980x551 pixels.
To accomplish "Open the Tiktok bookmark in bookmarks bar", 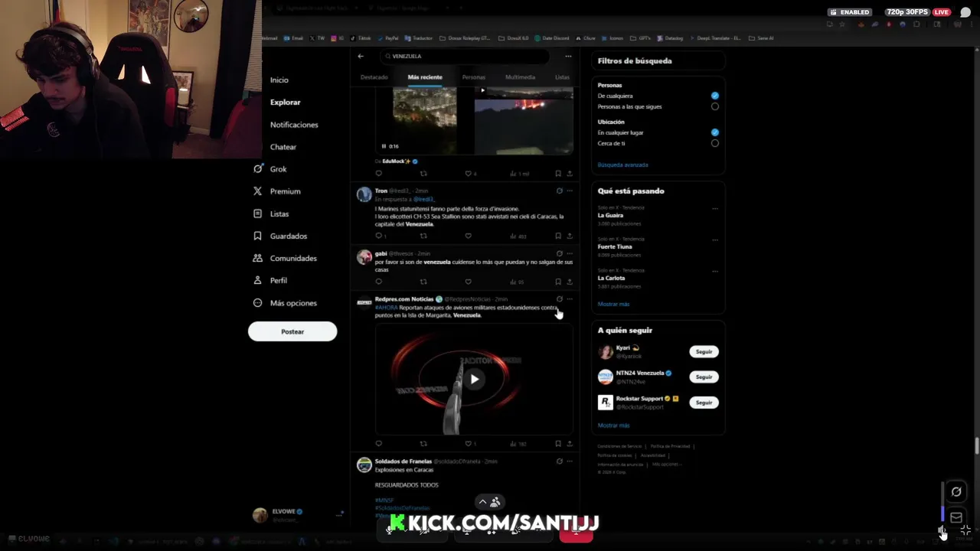I will click(x=361, y=37).
